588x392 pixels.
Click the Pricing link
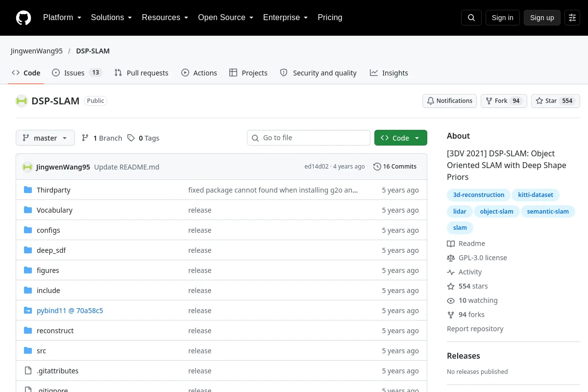click(x=330, y=18)
